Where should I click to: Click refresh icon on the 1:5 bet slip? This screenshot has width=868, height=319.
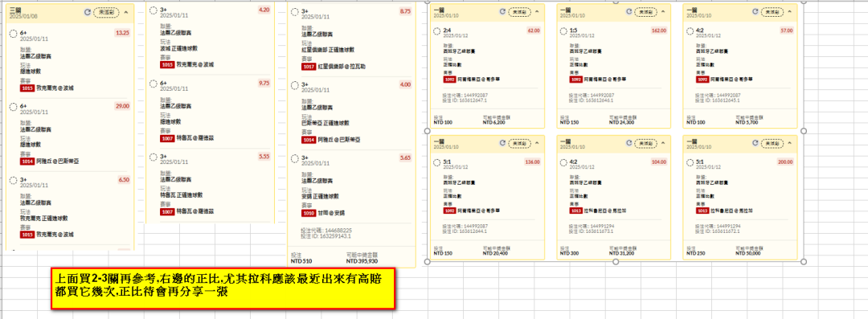(x=628, y=11)
